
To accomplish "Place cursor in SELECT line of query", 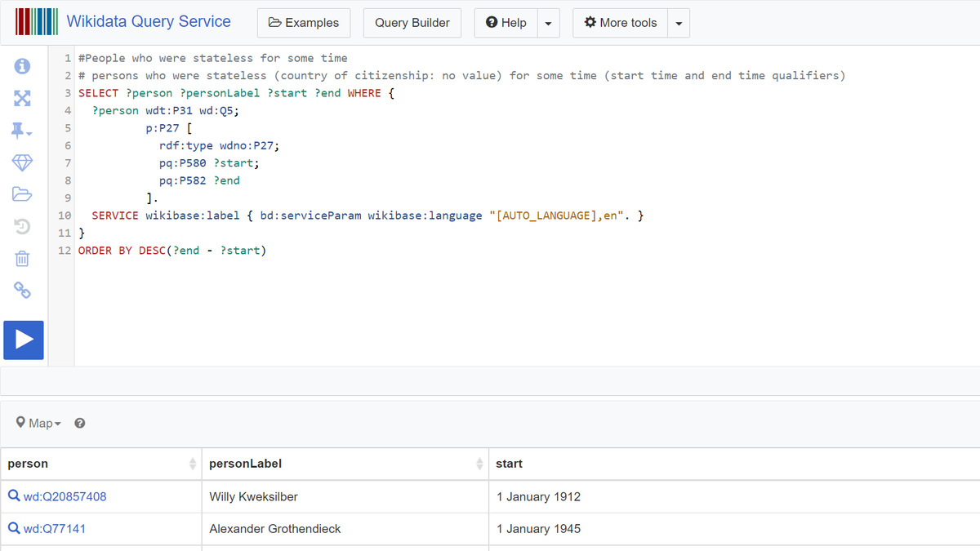I will [x=237, y=93].
